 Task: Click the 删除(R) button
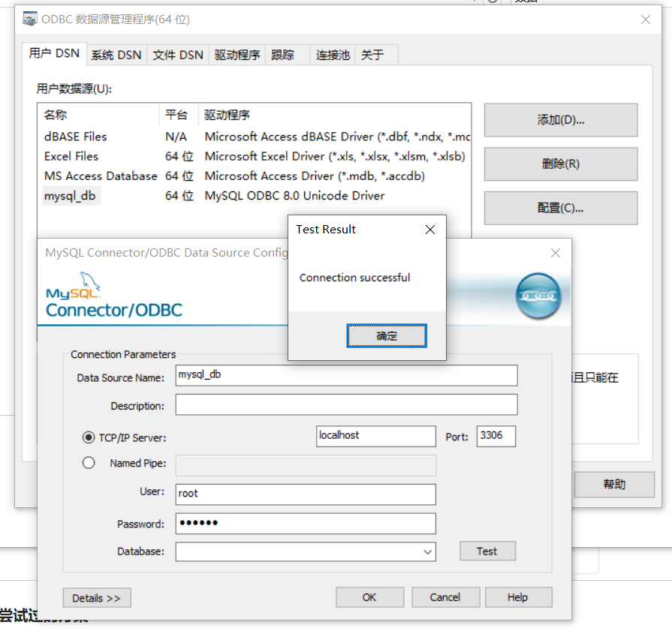(x=561, y=164)
